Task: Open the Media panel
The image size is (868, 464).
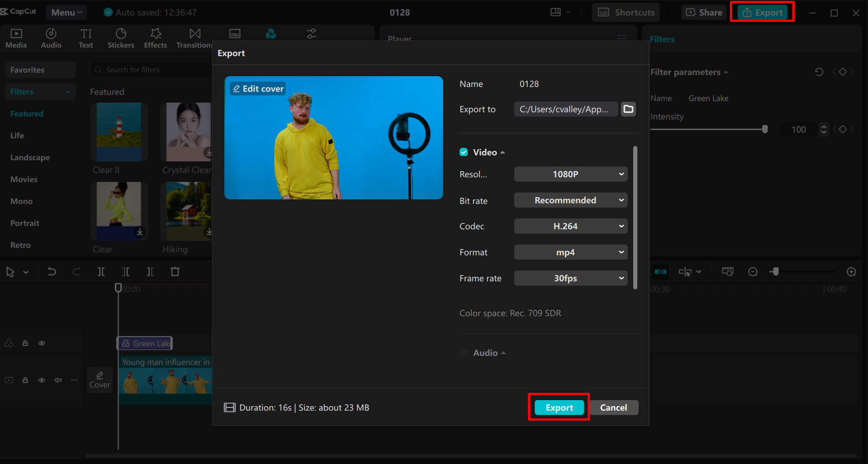Action: click(16, 38)
